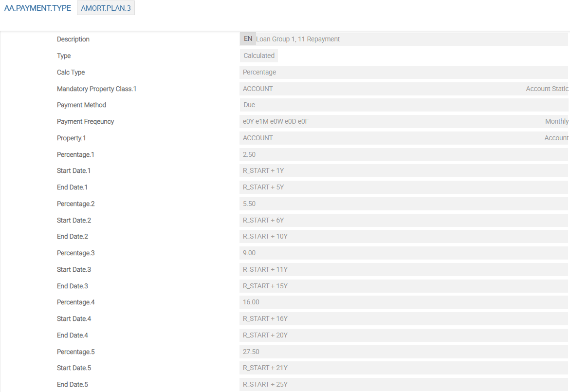Screen dimensions: 570x392
Task: Click the AA.PAYMENT.TYPE application title
Action: 37,8
